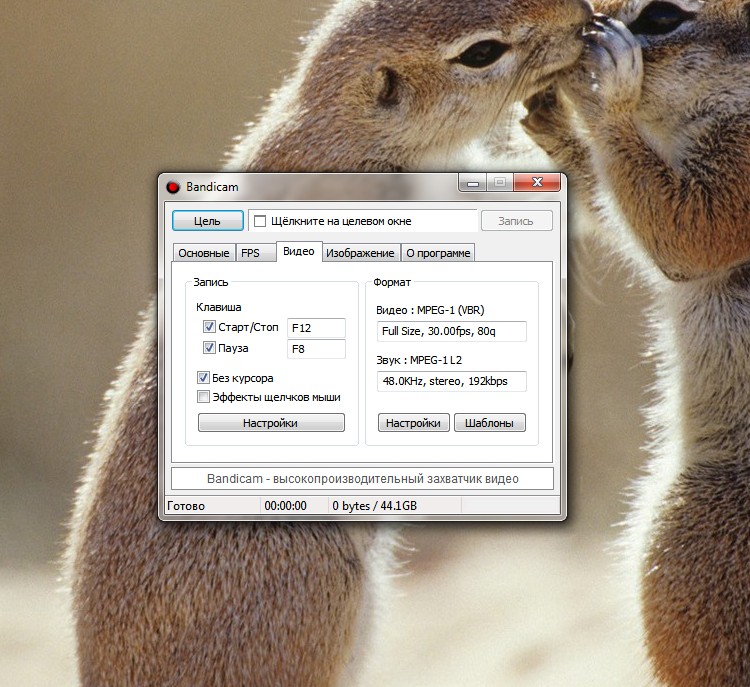Click the disabled Запись button
The height and width of the screenshot is (687, 750).
tap(517, 221)
